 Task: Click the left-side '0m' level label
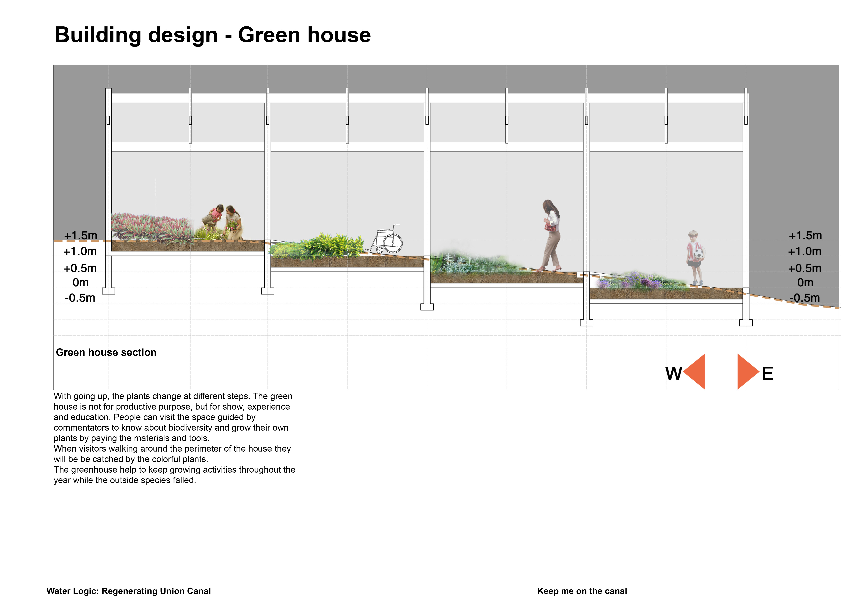click(x=80, y=282)
